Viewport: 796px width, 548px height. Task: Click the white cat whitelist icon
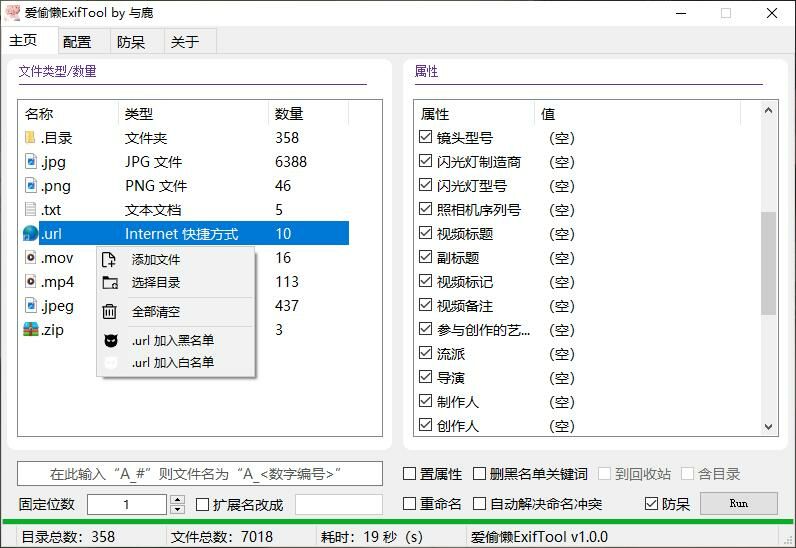tap(111, 363)
